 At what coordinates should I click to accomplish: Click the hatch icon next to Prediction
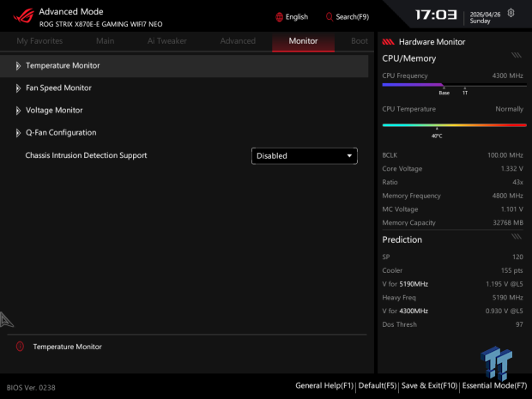pos(517,237)
